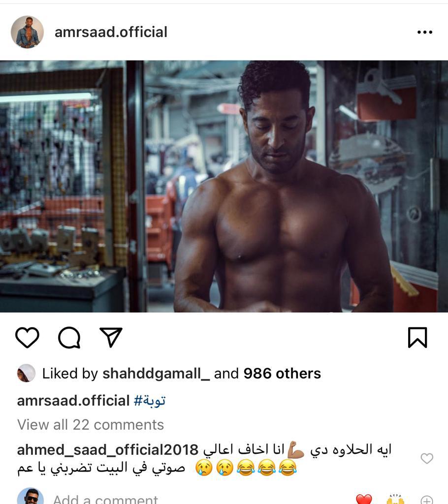448x504 pixels.
Task: Insert red heart emoji quick reaction
Action: (364, 499)
